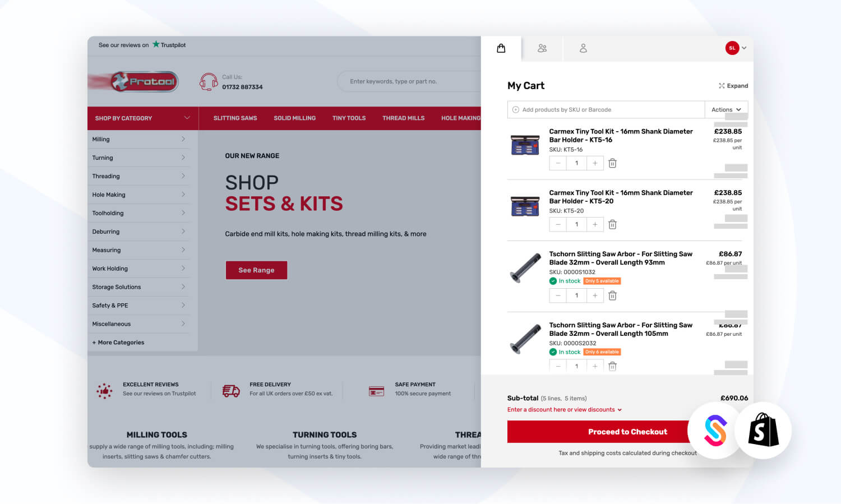Decrease quantity for KT5-16 tool kit
The width and height of the screenshot is (841, 504).
[x=558, y=163]
